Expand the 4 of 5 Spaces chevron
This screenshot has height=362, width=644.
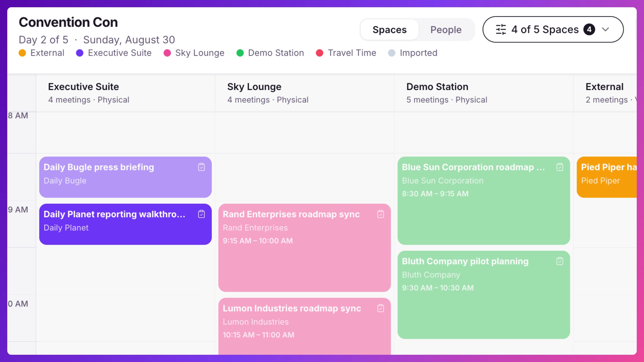pos(605,29)
